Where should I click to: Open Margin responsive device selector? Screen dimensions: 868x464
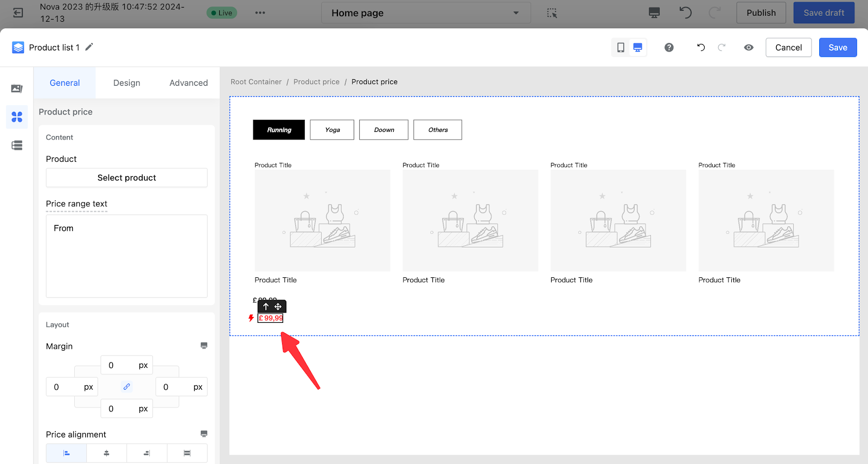click(204, 346)
